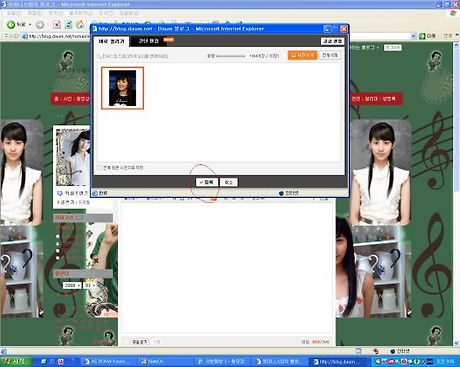
Task: Toggle the checkbox below the photo area
Action: pos(99,168)
